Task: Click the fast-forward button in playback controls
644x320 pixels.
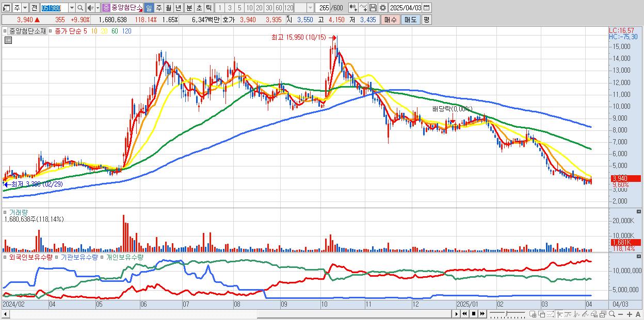Action: [482, 314]
